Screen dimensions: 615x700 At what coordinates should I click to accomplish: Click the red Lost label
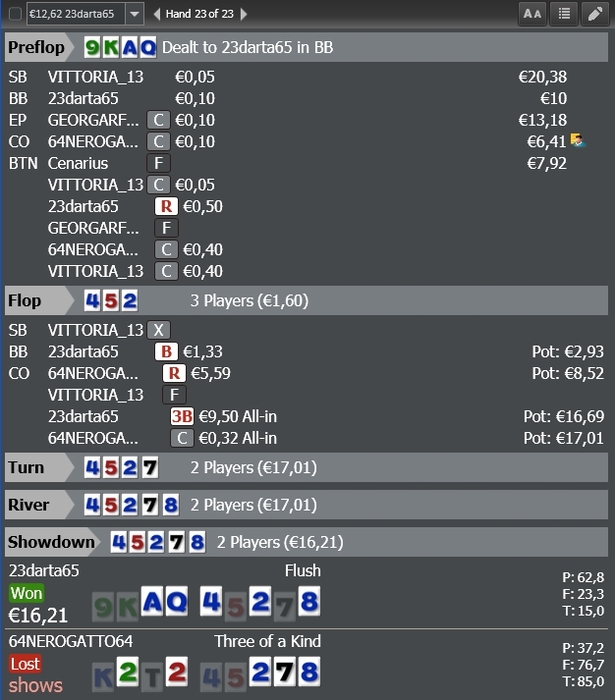pos(25,664)
